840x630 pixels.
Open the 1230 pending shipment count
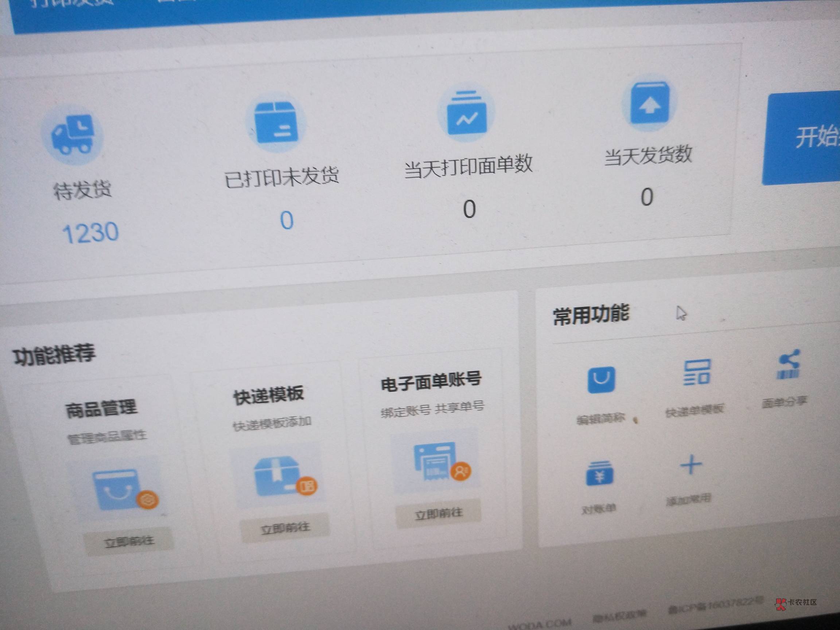tap(90, 232)
